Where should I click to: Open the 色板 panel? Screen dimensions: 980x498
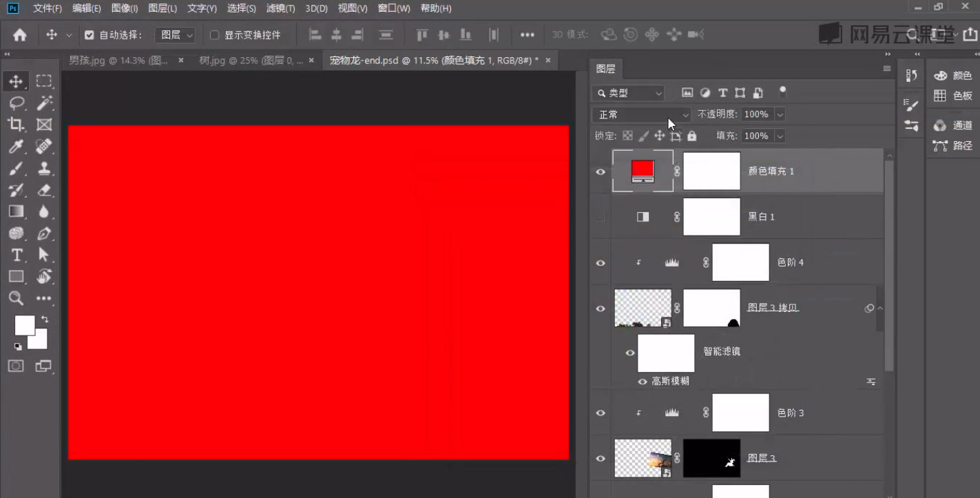953,96
